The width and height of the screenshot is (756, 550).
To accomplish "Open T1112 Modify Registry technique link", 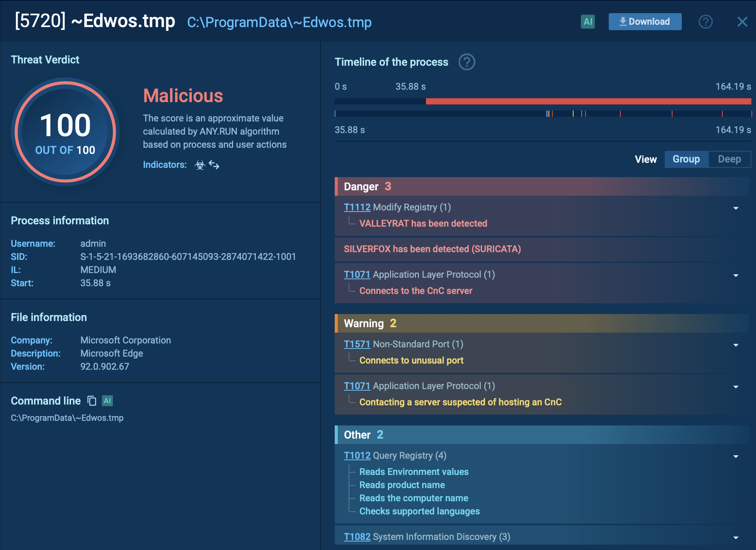I will coord(357,207).
